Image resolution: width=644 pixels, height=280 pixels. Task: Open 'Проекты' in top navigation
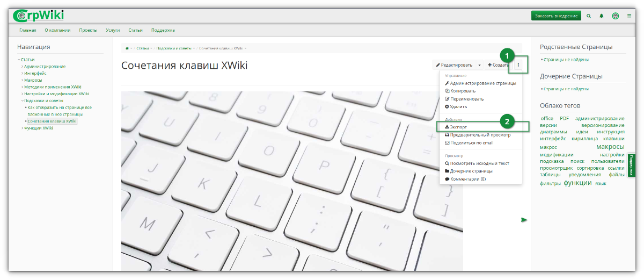point(88,30)
